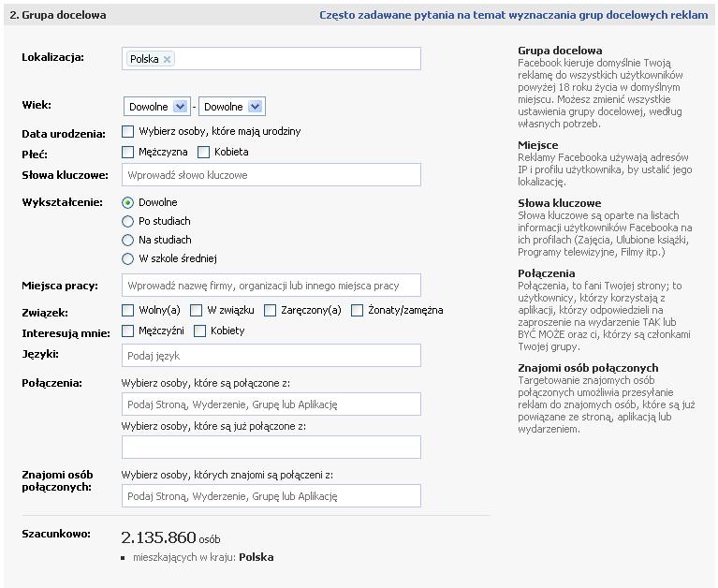Click the 2. Grupa docelowa section title
This screenshot has height=588, width=718.
click(58, 15)
